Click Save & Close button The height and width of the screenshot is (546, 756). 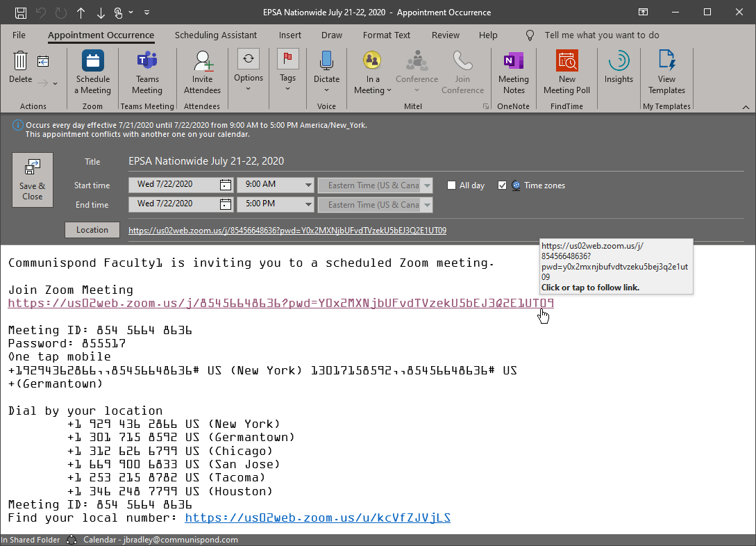coord(33,180)
